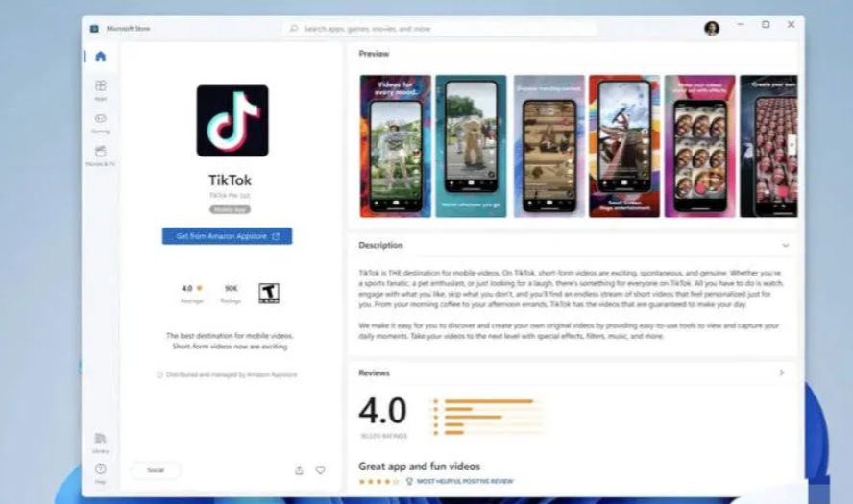The width and height of the screenshot is (853, 504).
Task: Click the search apps, games, movies field
Action: (440, 28)
